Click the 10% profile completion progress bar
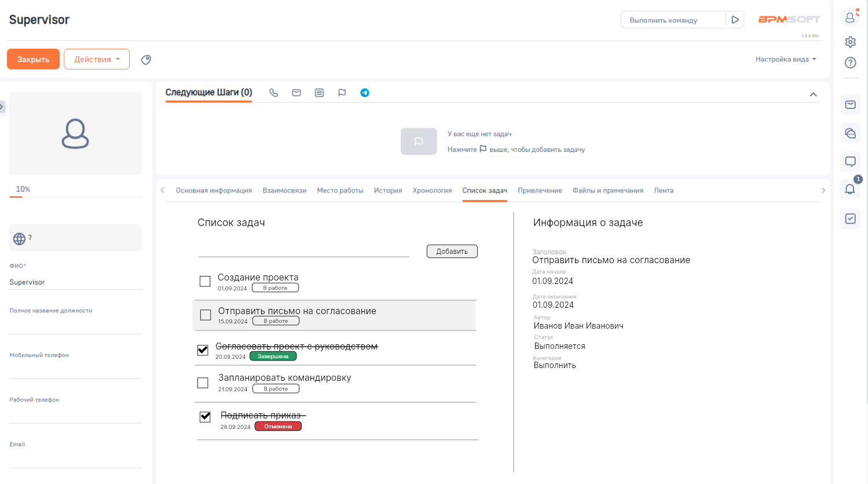 75,196
